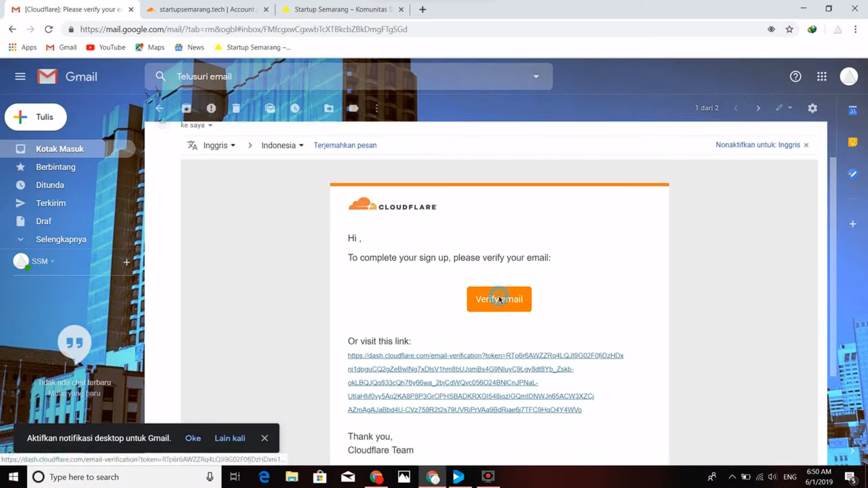Open Windows Start menu
Viewport: 868px width, 488px height.
13,477
